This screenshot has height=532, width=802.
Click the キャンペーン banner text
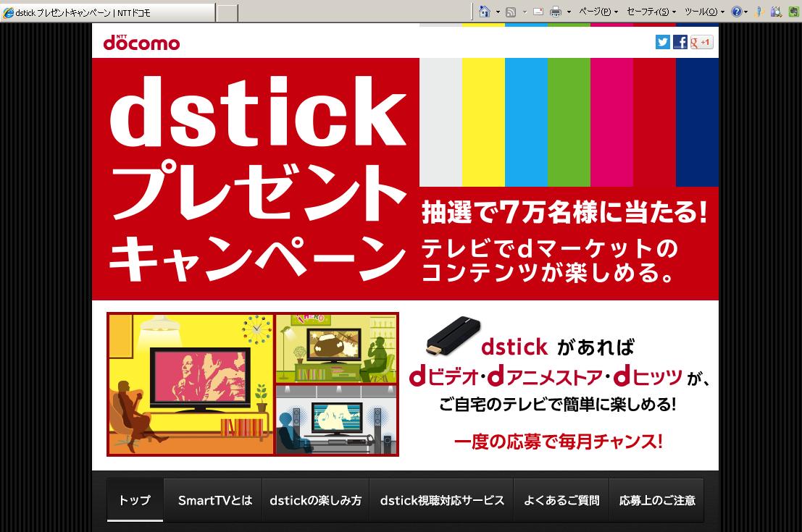click(x=257, y=258)
